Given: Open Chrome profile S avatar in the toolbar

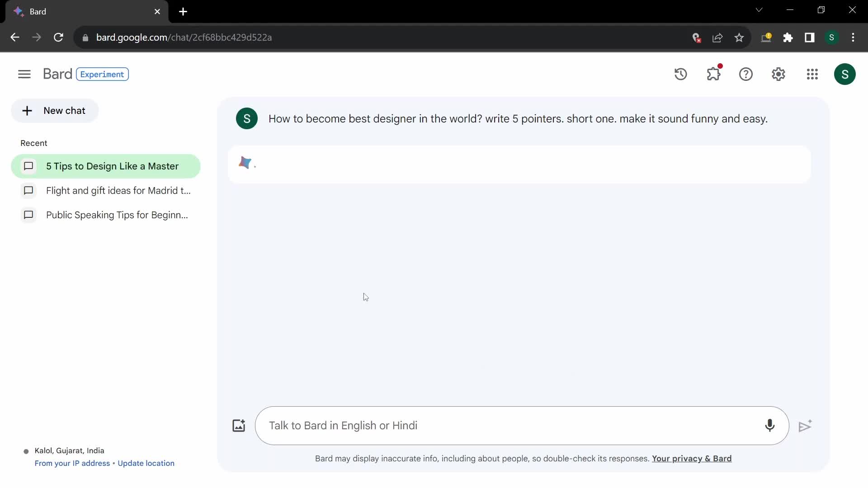Looking at the screenshot, I should [831, 38].
